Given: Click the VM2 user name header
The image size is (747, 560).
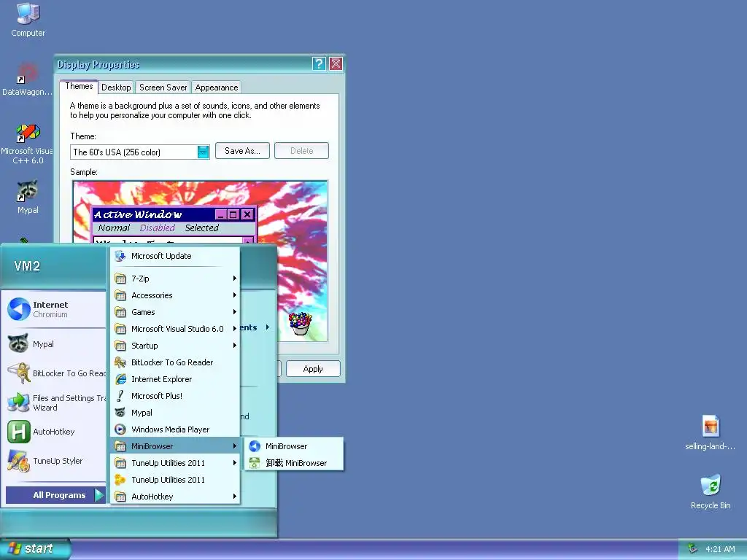Looking at the screenshot, I should [x=27, y=266].
